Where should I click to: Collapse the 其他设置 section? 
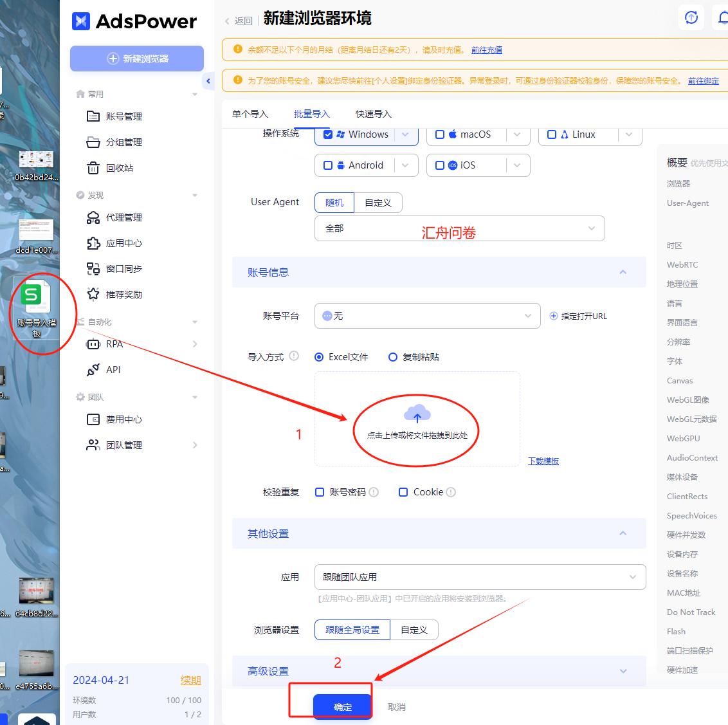coord(623,533)
